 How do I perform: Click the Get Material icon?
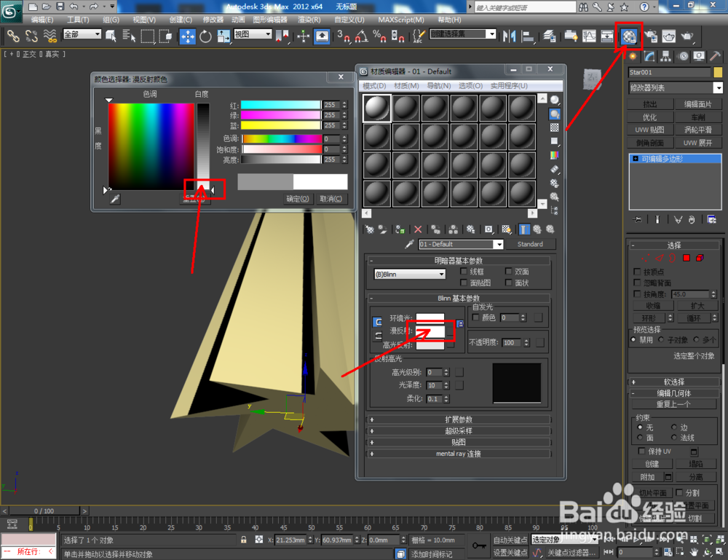pyautogui.click(x=370, y=229)
